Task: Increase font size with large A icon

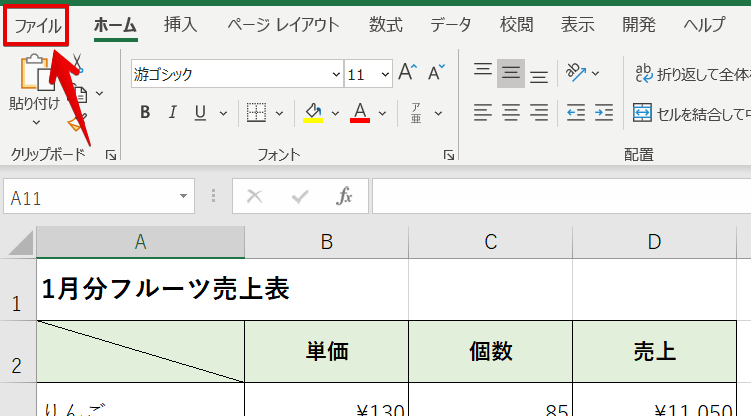Action: 408,73
